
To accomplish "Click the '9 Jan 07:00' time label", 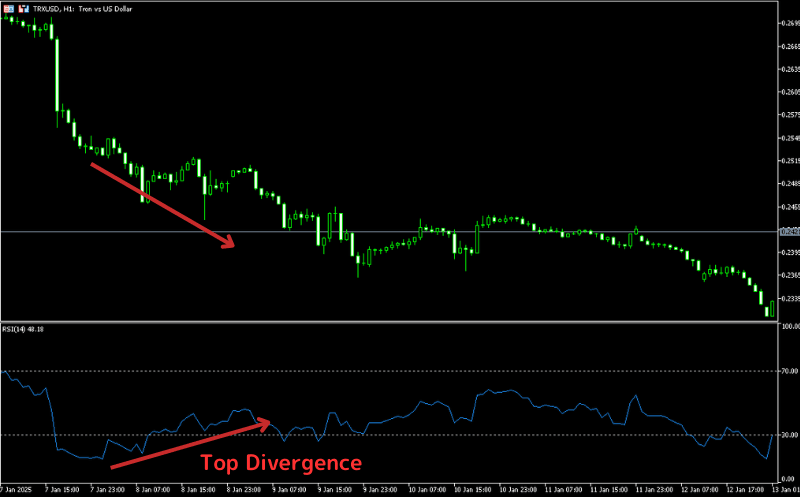I will pos(289,490).
